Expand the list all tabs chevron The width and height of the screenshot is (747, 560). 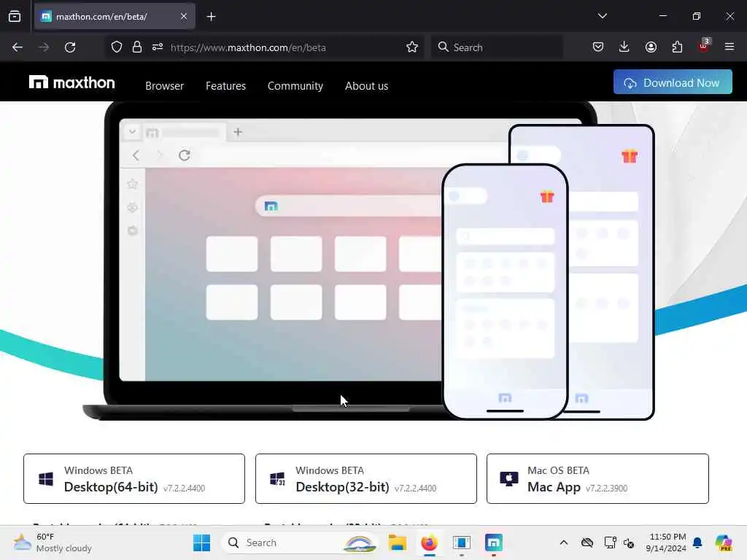[602, 16]
